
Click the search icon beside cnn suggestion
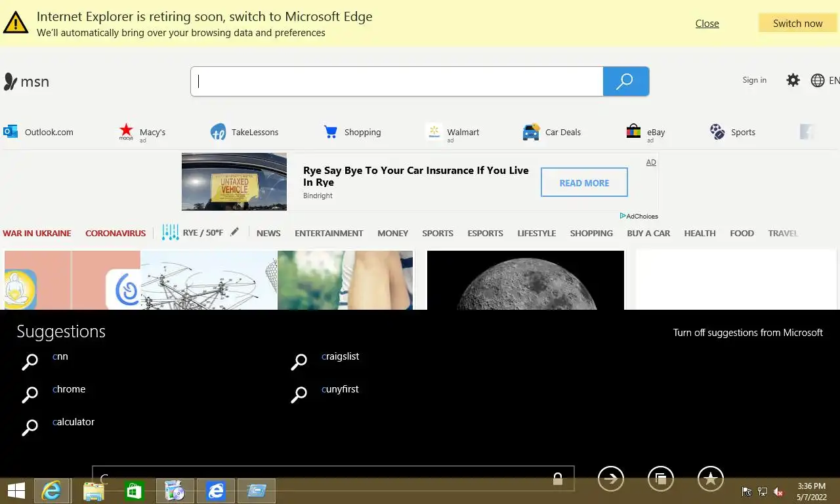click(x=30, y=362)
